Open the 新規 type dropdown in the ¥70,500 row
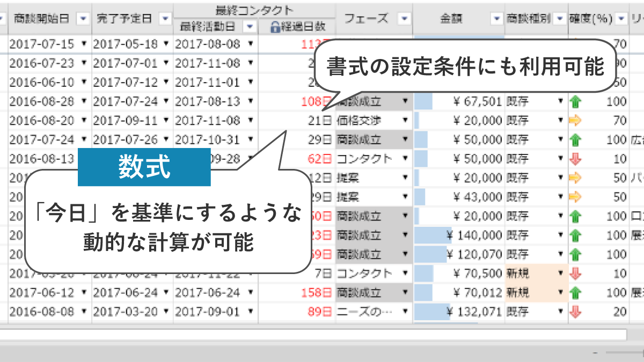This screenshot has width=644, height=362. click(561, 274)
